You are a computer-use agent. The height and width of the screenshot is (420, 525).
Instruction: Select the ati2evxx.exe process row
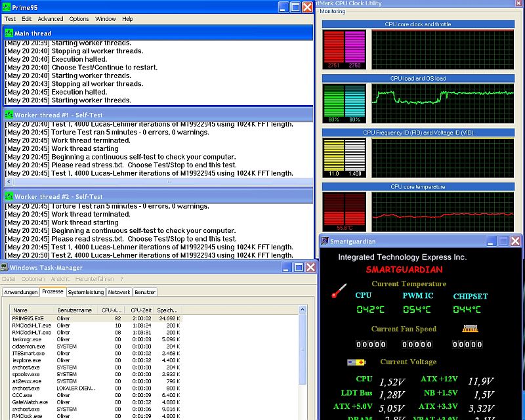click(96, 381)
